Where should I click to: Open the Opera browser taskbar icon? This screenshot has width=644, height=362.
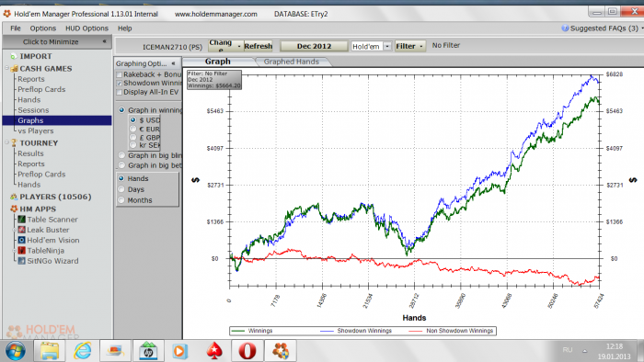247,351
